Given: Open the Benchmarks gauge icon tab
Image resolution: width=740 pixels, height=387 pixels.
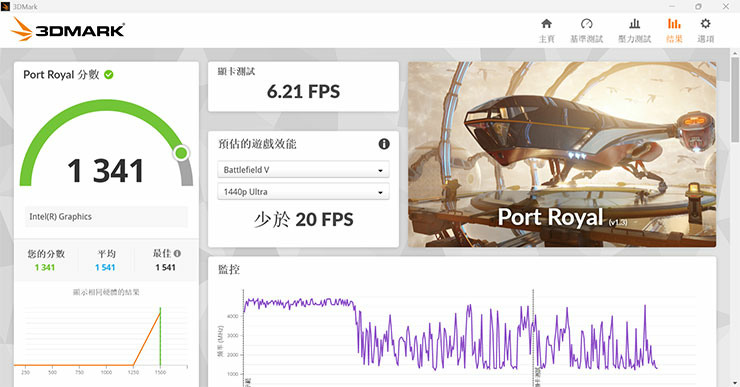Looking at the screenshot, I should click(586, 24).
